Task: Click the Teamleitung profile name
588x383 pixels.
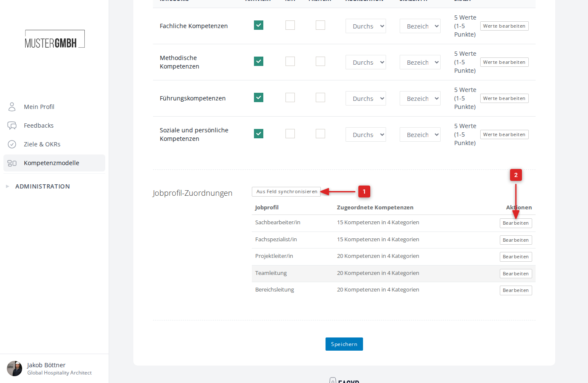Action: 271,273
